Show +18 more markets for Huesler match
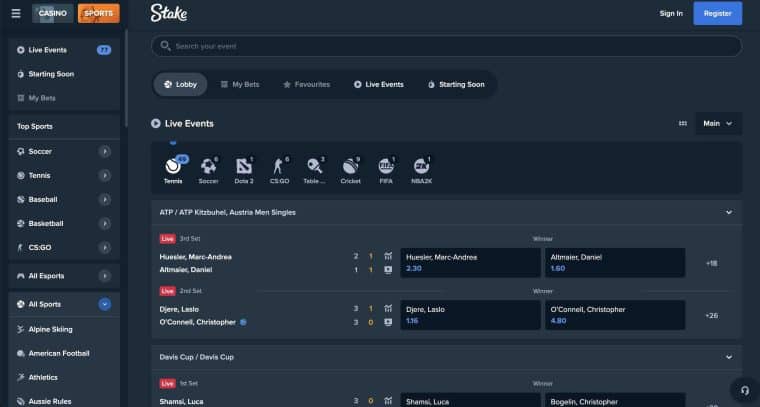 tap(712, 263)
